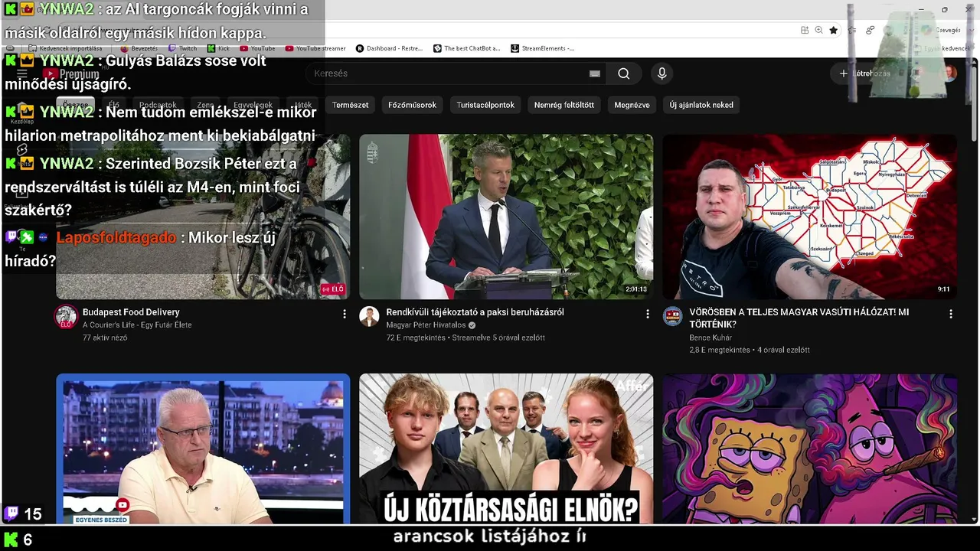The image size is (980, 551).
Task: Go to YouTube Premium home logo
Action: 71,74
